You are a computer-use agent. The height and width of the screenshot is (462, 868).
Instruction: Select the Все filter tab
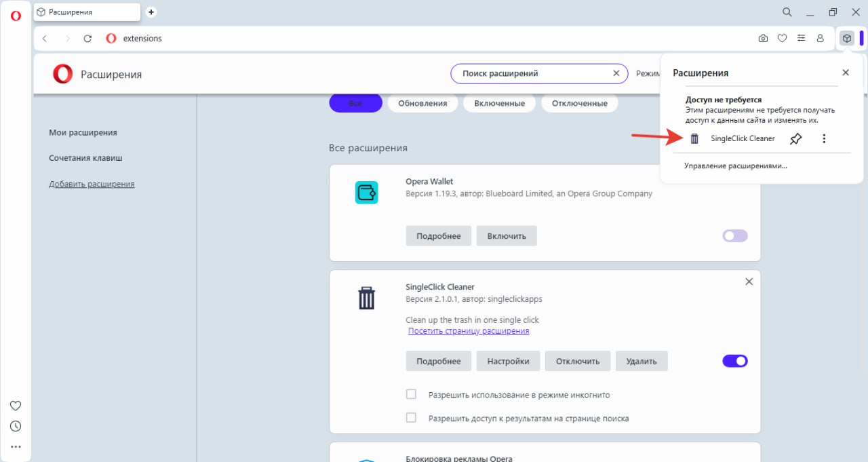(355, 103)
